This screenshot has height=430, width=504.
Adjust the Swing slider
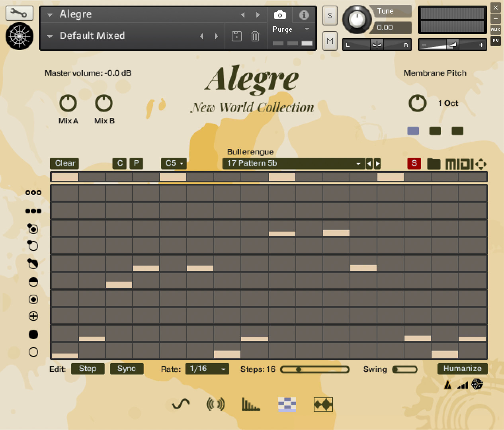coord(404,369)
